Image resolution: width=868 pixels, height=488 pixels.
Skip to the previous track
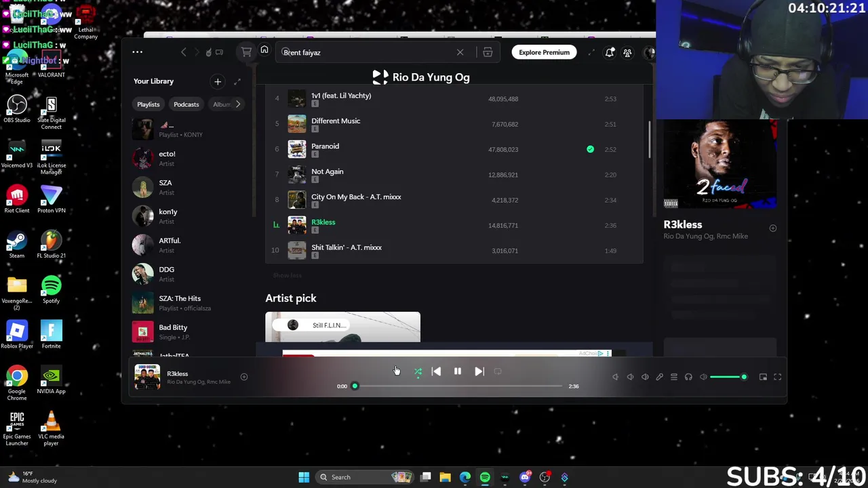click(436, 371)
